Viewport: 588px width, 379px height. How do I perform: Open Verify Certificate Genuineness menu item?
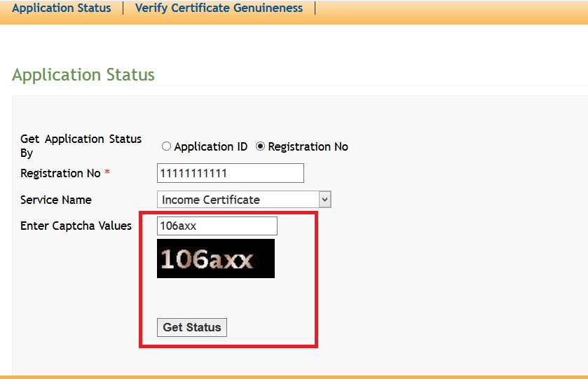(x=219, y=8)
